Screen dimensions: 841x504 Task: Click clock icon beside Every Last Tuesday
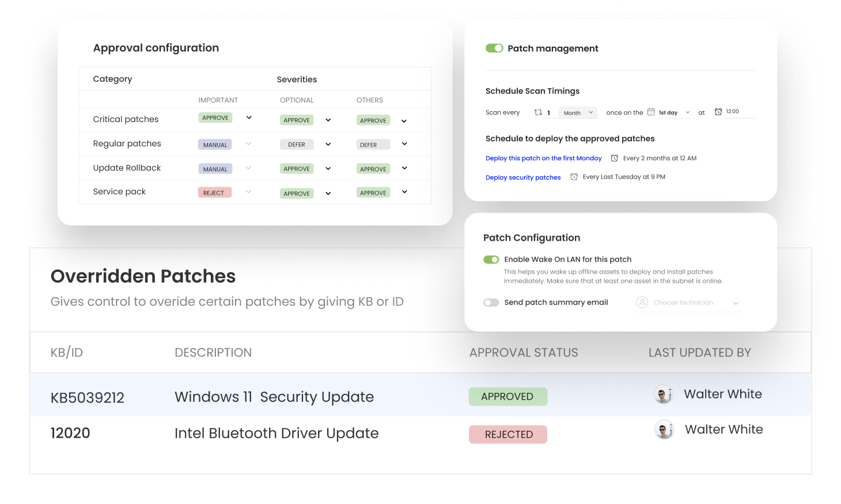click(574, 177)
